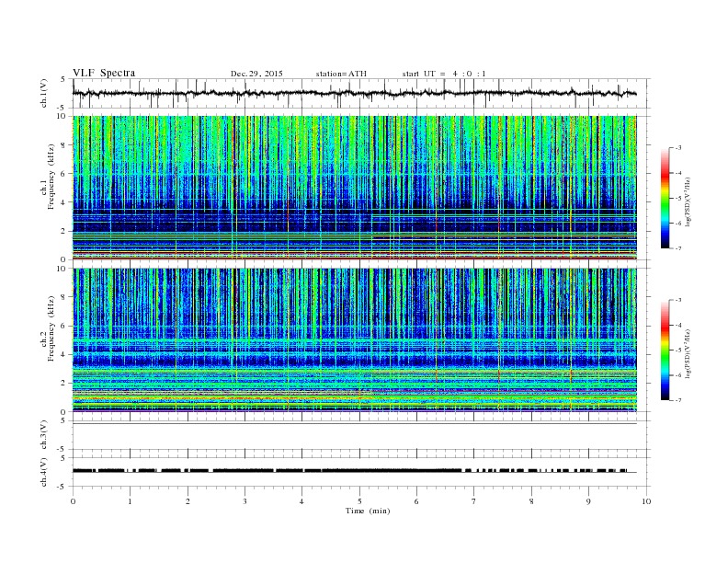Click the ch.1 spectrogram color bar
The width and height of the screenshot is (728, 563).
665,199
